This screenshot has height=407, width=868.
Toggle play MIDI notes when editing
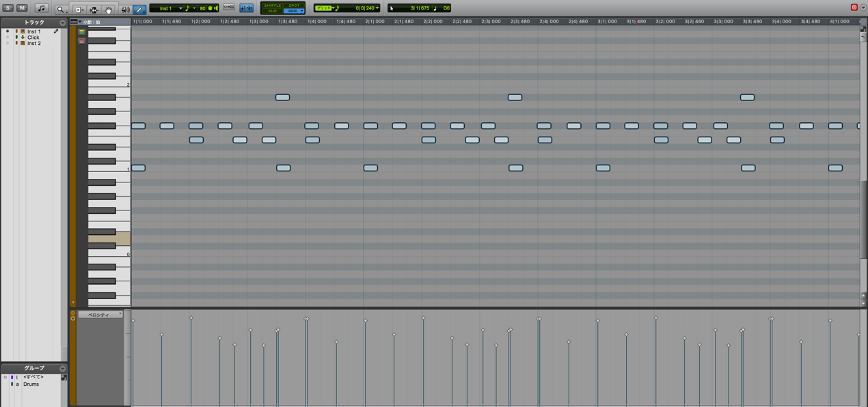216,8
